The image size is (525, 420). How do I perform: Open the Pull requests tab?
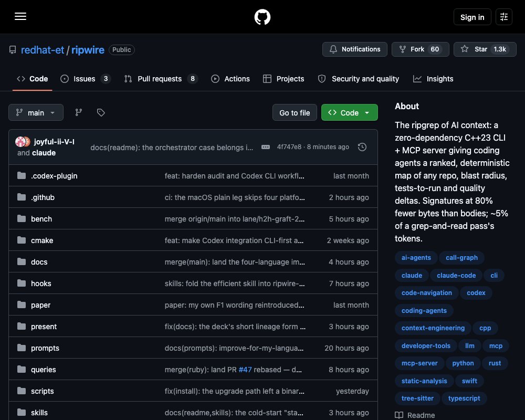click(161, 79)
